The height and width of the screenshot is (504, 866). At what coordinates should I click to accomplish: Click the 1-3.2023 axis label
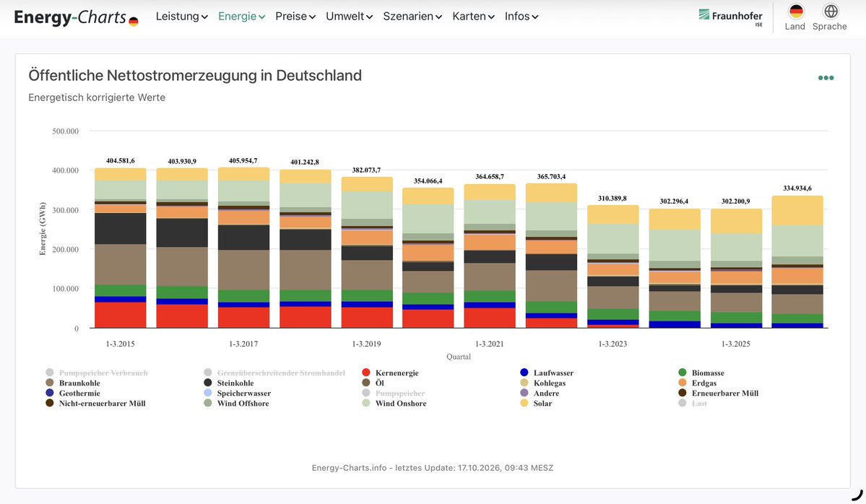pyautogui.click(x=612, y=344)
